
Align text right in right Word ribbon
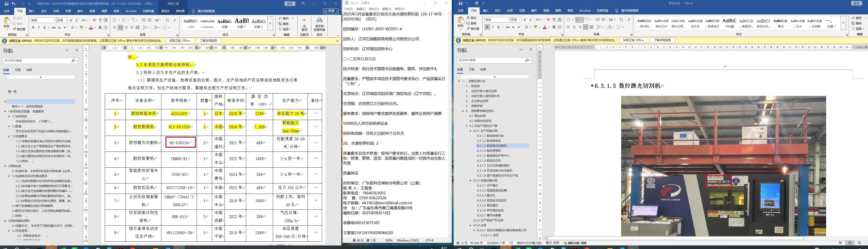pos(580,27)
